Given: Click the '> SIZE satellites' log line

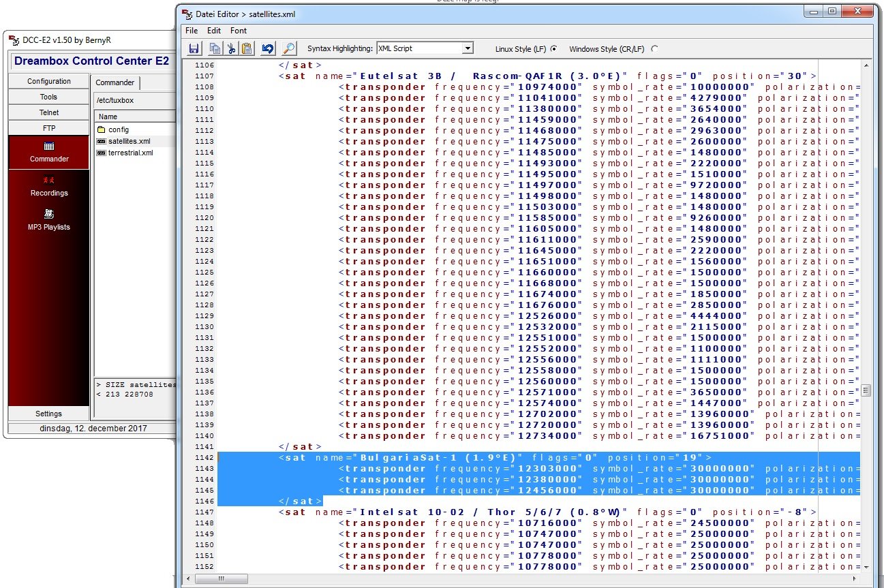Looking at the screenshot, I should click(136, 384).
